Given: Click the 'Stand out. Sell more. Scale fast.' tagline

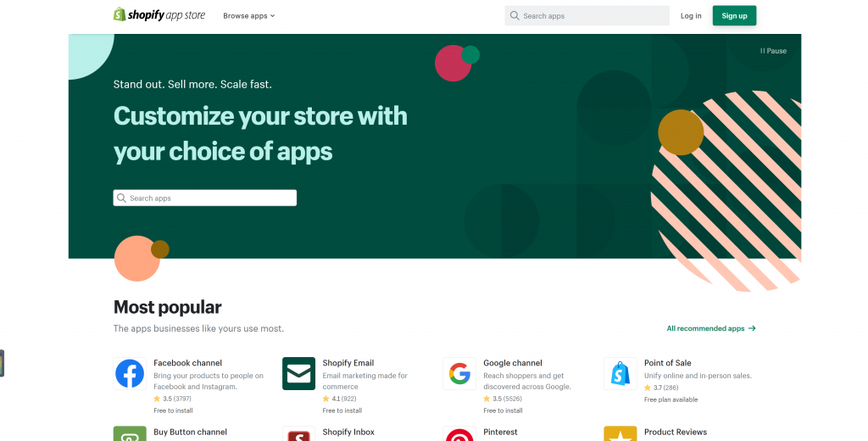Looking at the screenshot, I should click(192, 84).
